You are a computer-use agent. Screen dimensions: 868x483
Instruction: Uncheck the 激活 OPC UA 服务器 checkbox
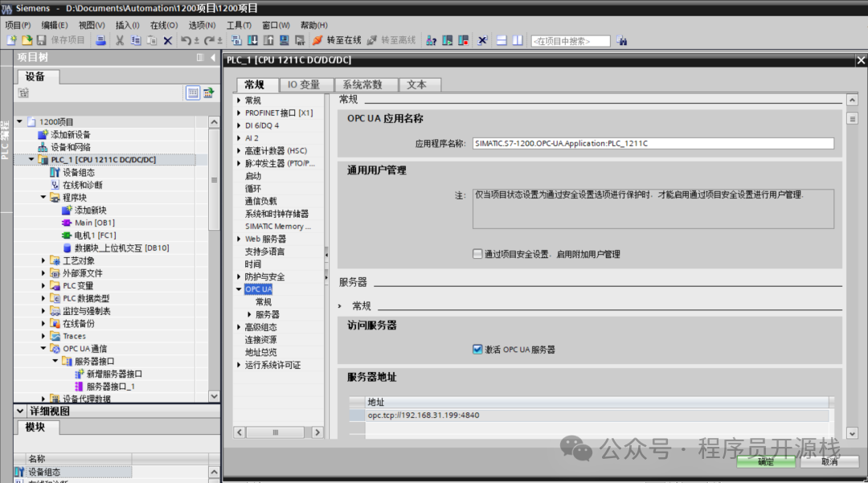click(x=477, y=349)
